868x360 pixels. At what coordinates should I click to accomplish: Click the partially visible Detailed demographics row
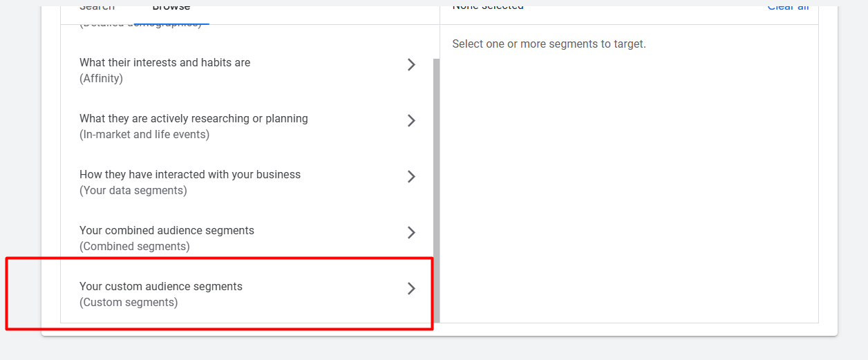pos(140,24)
